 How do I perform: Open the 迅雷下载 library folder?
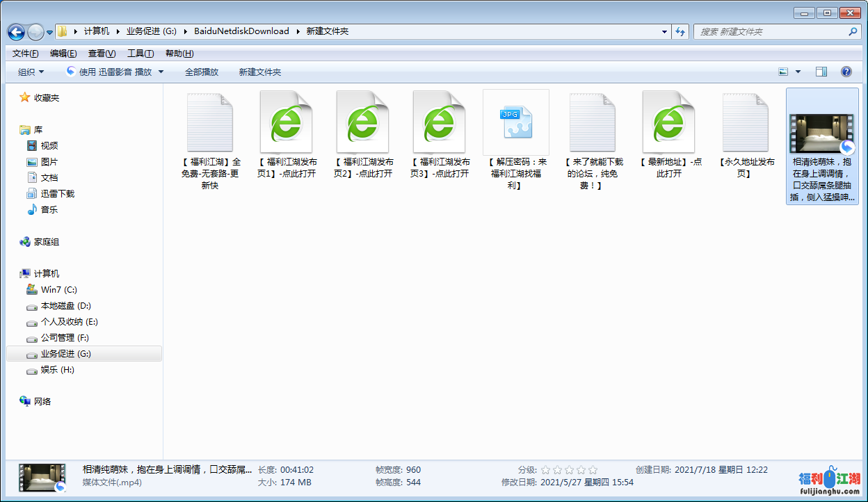point(57,194)
